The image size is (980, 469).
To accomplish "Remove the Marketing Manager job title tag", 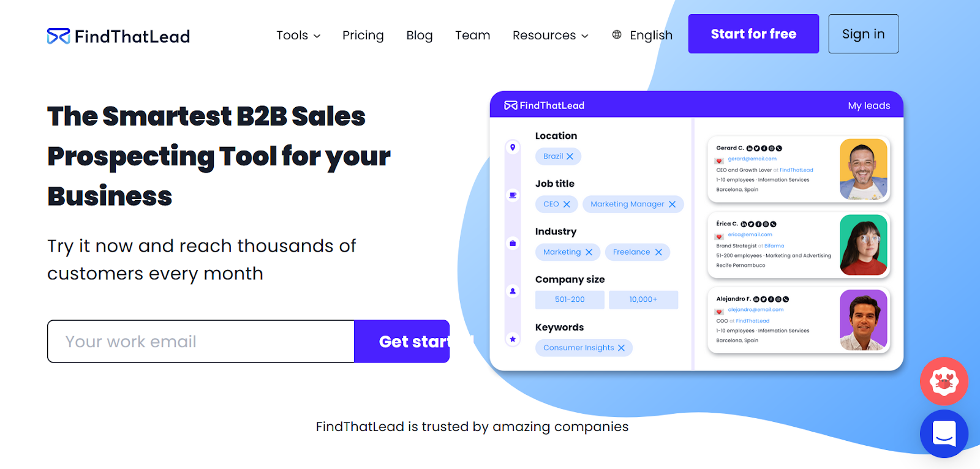I will pyautogui.click(x=672, y=204).
